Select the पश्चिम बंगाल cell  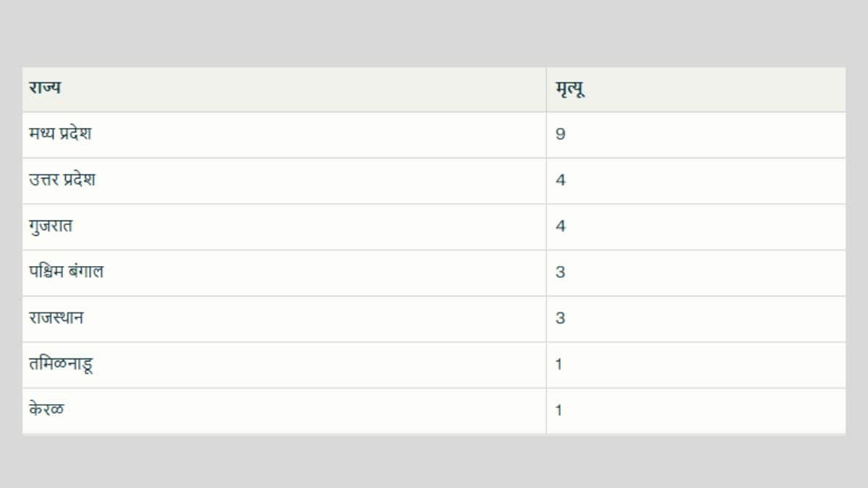click(x=67, y=272)
